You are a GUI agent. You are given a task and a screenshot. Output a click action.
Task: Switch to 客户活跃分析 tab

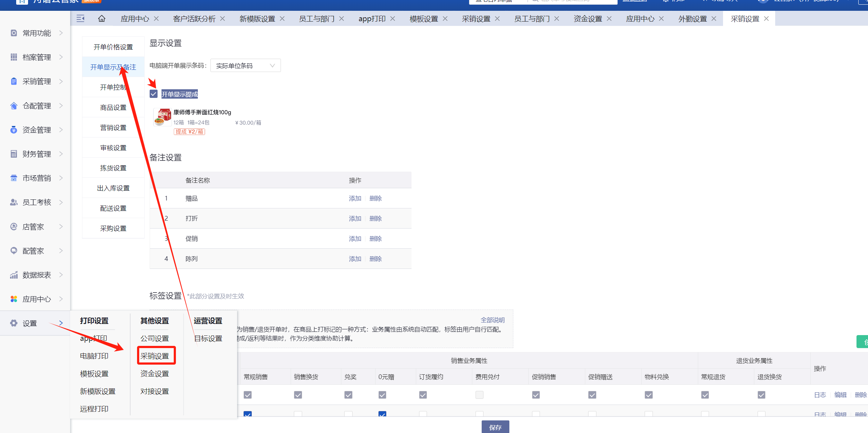[x=194, y=19]
